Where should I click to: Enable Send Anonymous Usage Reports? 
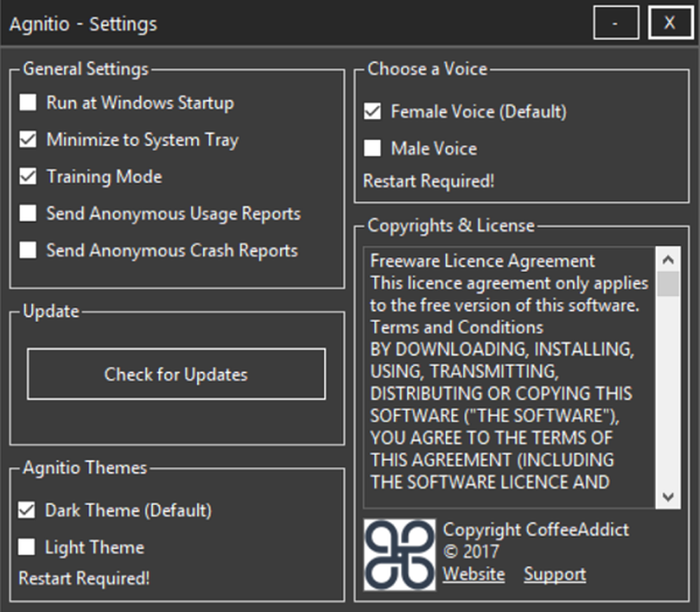pos(28,213)
